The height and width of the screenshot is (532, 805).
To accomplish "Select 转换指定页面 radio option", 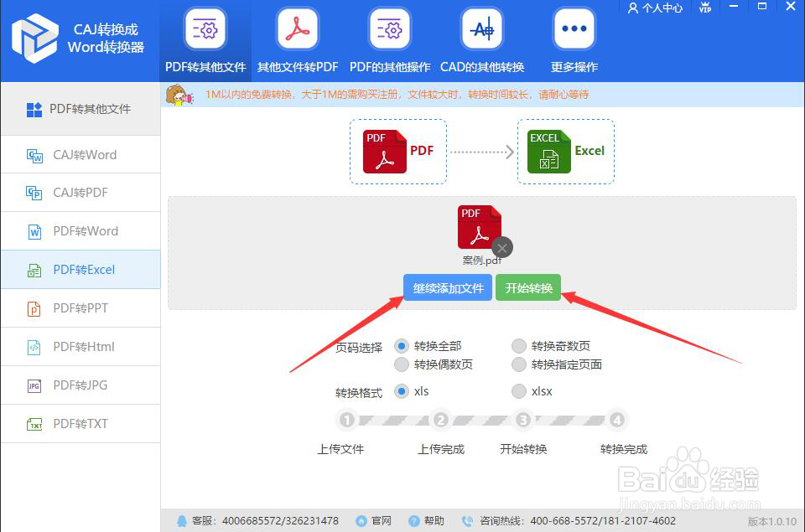I will point(519,364).
